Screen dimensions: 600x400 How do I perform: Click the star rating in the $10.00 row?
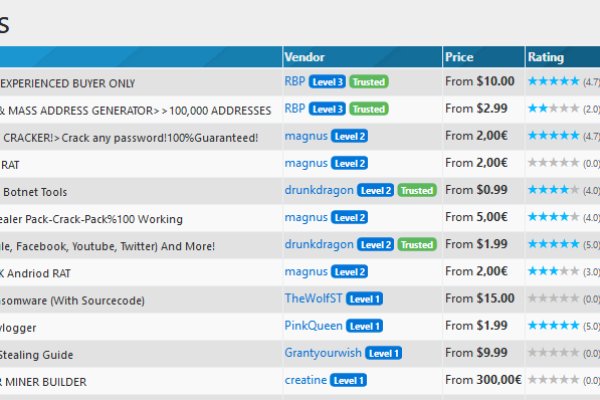click(x=553, y=81)
